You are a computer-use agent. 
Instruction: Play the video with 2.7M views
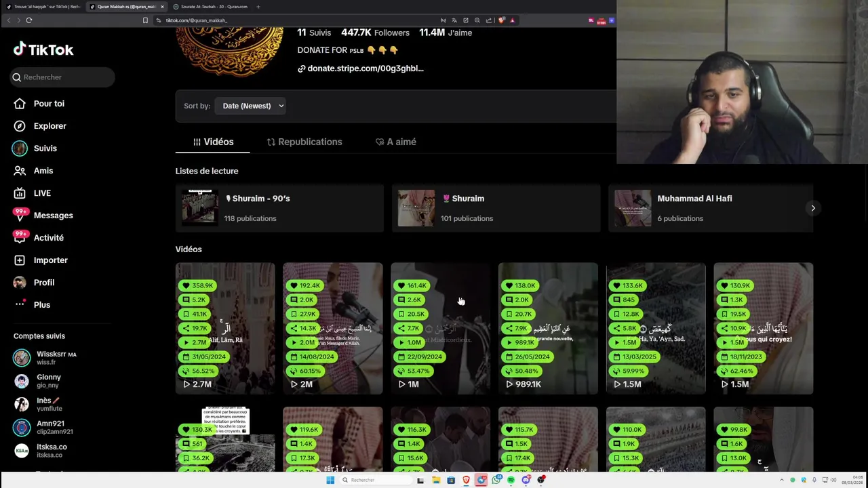[x=225, y=328]
